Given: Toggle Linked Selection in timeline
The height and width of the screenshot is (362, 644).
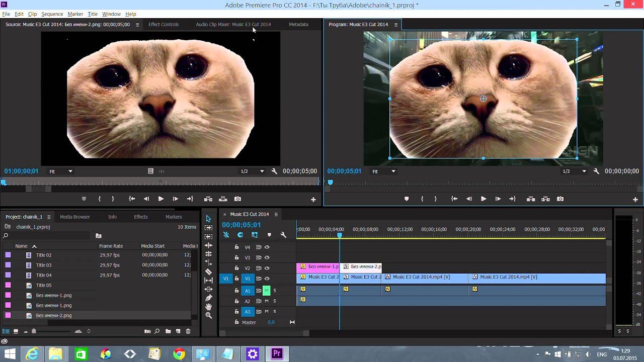Looking at the screenshot, I should 255,235.
